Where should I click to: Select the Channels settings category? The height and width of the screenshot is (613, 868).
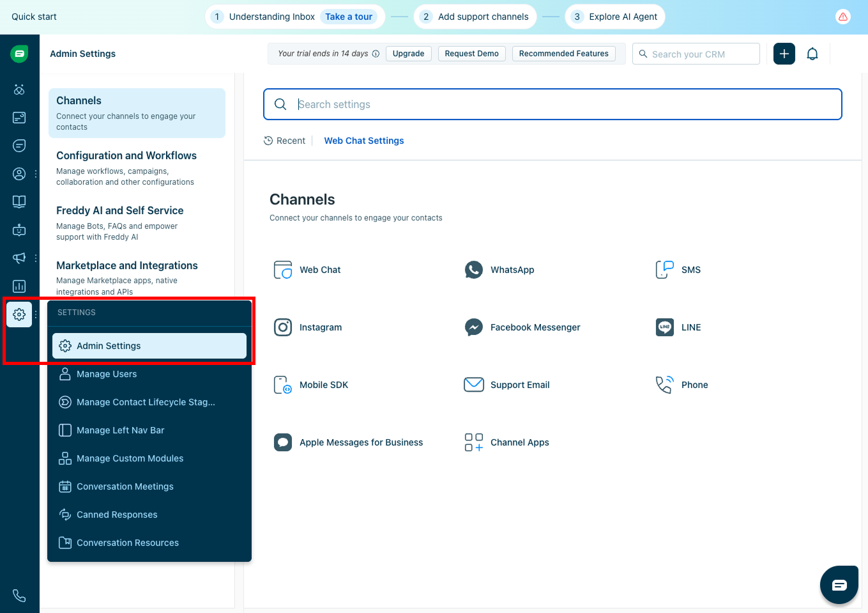pyautogui.click(x=137, y=113)
